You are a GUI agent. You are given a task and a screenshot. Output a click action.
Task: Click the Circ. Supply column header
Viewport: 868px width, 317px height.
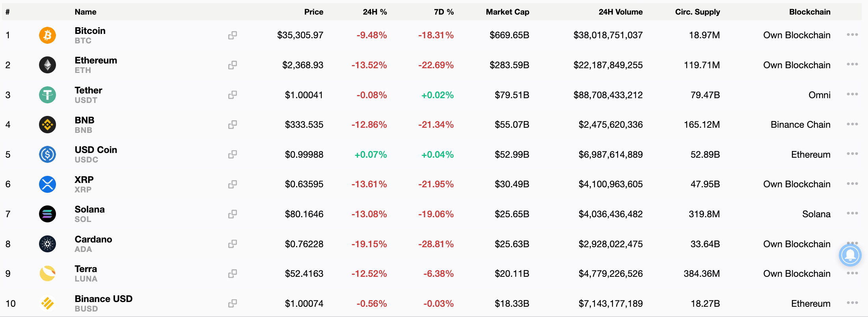(697, 12)
